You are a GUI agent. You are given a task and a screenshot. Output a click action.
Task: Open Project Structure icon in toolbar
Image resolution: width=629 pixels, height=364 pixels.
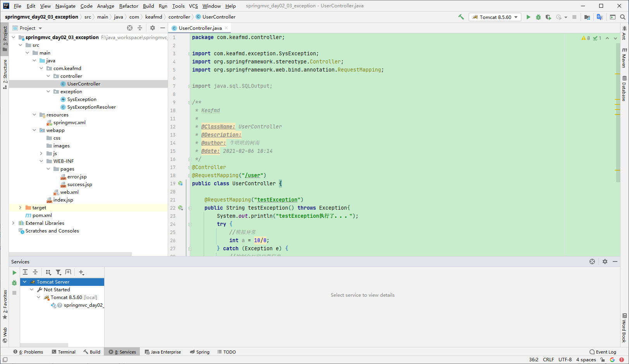(x=587, y=17)
